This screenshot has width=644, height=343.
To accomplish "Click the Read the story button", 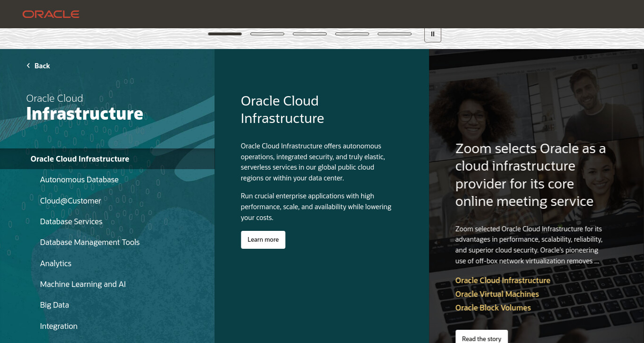I will 481,336.
